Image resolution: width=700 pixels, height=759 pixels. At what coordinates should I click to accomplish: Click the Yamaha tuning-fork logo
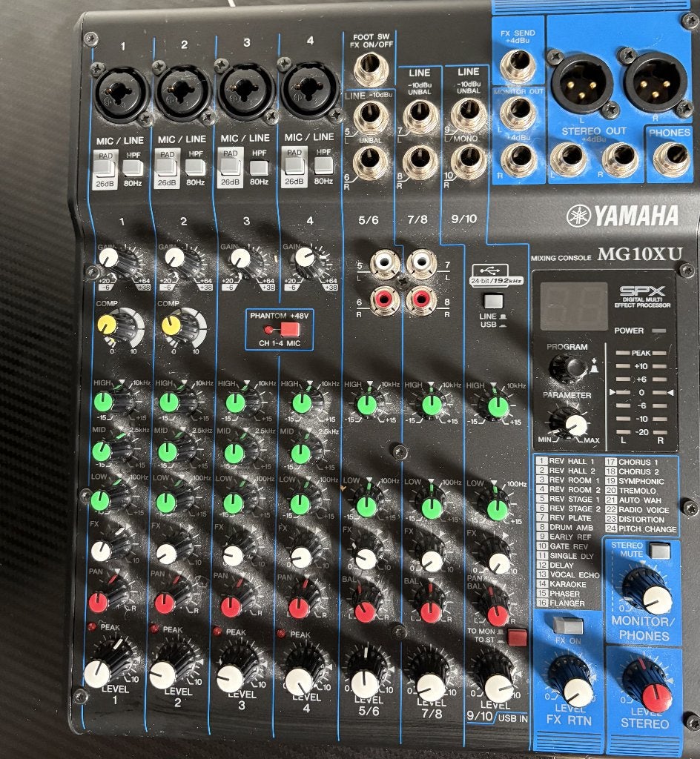578,216
